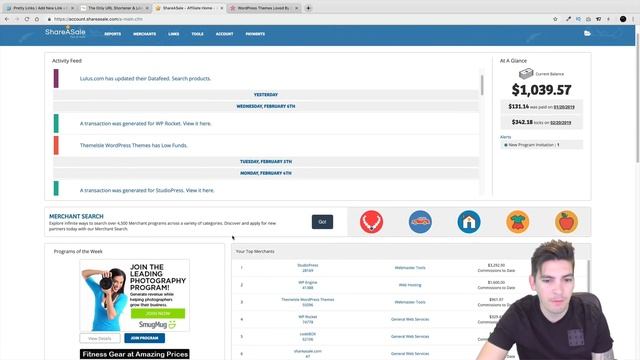Open the Payments menu
The width and height of the screenshot is (640, 360).
(x=255, y=34)
